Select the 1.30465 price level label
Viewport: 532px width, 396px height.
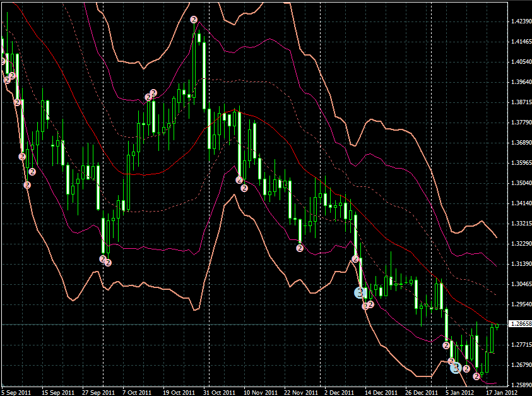[519, 284]
